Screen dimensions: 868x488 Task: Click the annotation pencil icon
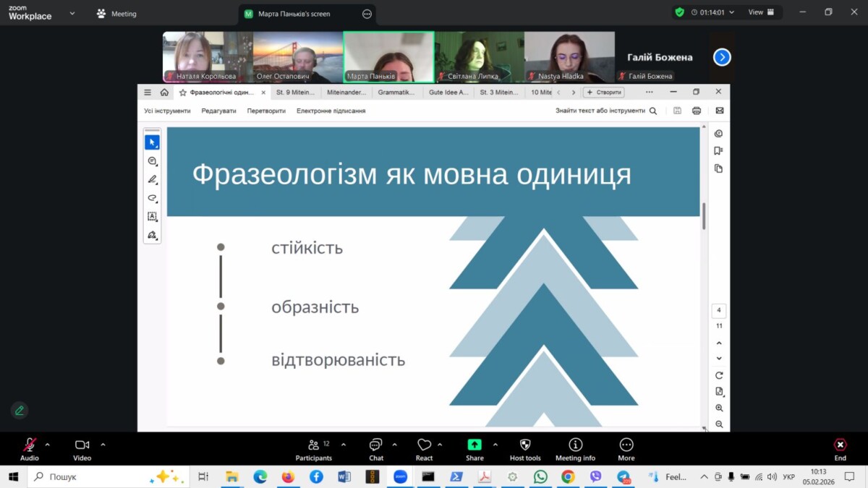[20, 411]
